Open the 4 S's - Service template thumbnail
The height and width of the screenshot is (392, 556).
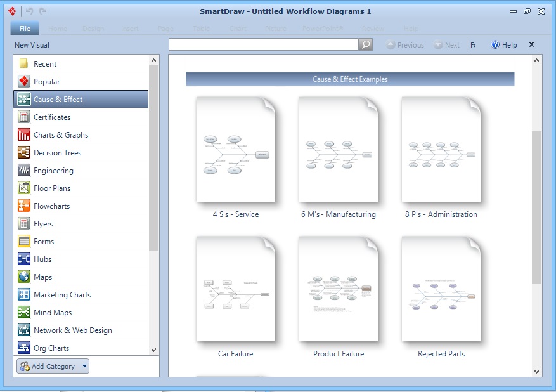236,150
